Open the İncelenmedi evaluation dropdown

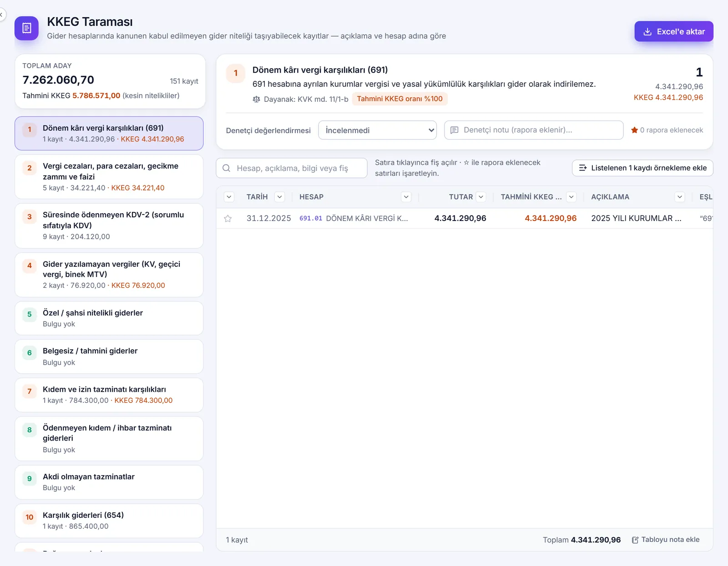(378, 130)
